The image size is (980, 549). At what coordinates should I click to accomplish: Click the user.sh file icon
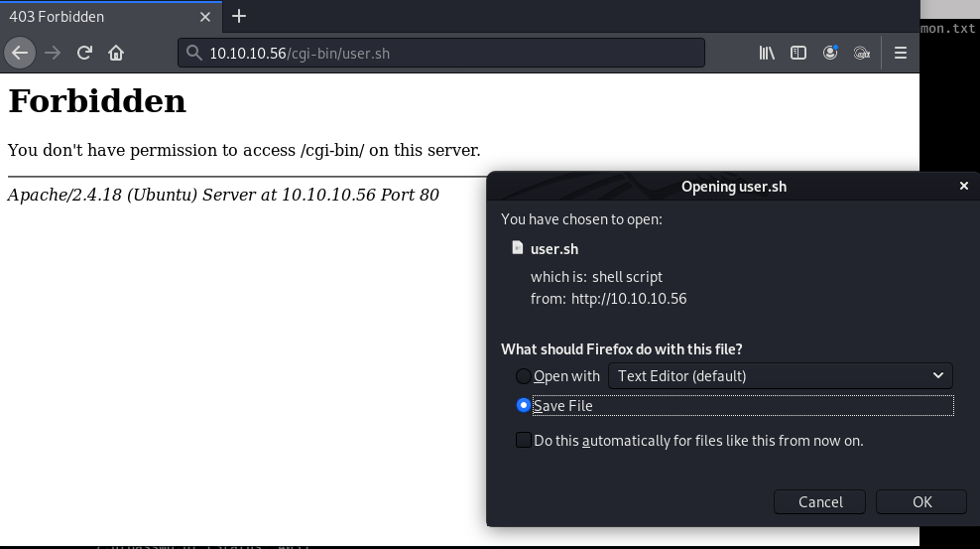518,247
